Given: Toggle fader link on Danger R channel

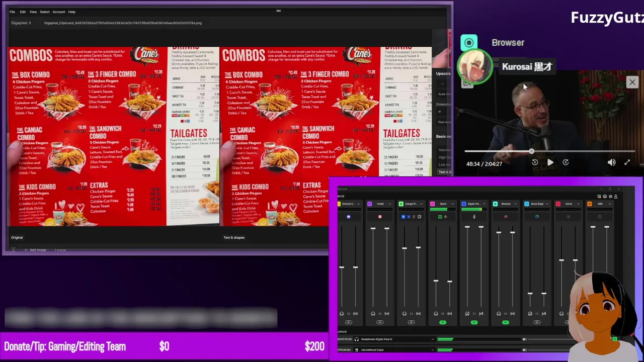Looking at the screenshot, I should [411, 314].
